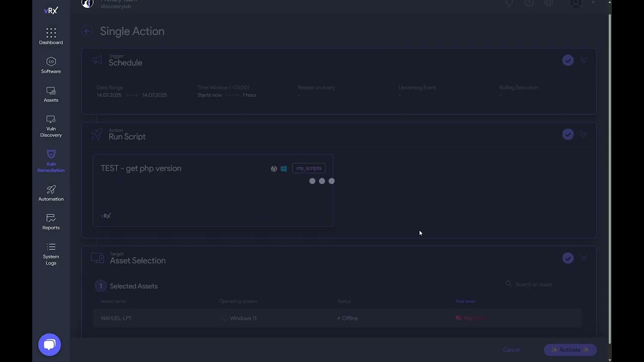Open the user profile avatar
This screenshot has width=644, height=362.
tap(576, 4)
